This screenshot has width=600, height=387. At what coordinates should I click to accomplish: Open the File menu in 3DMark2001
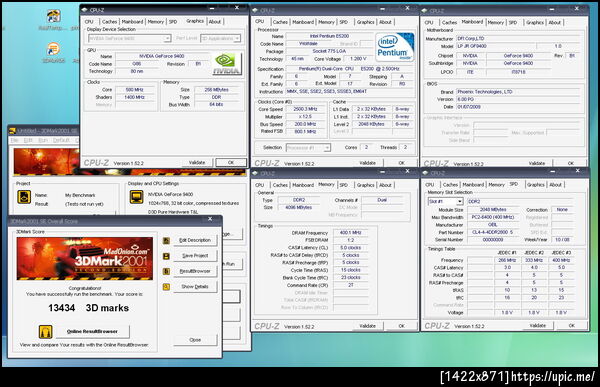coord(14,140)
